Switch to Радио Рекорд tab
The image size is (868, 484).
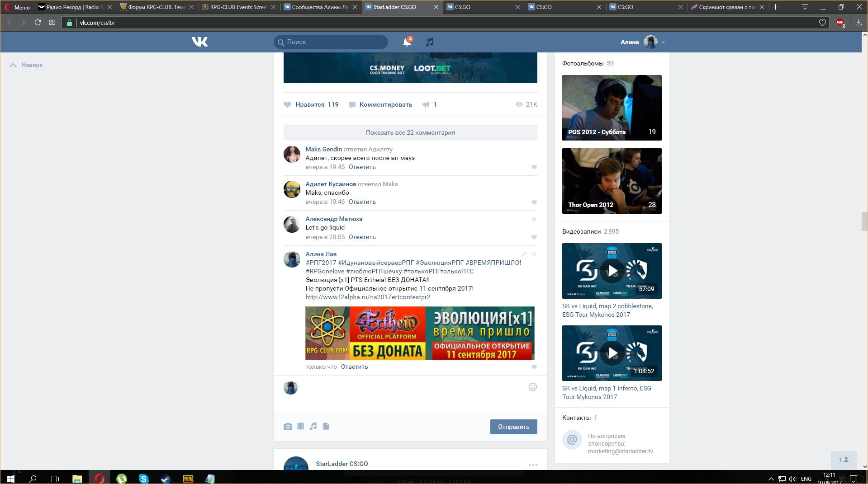75,7
